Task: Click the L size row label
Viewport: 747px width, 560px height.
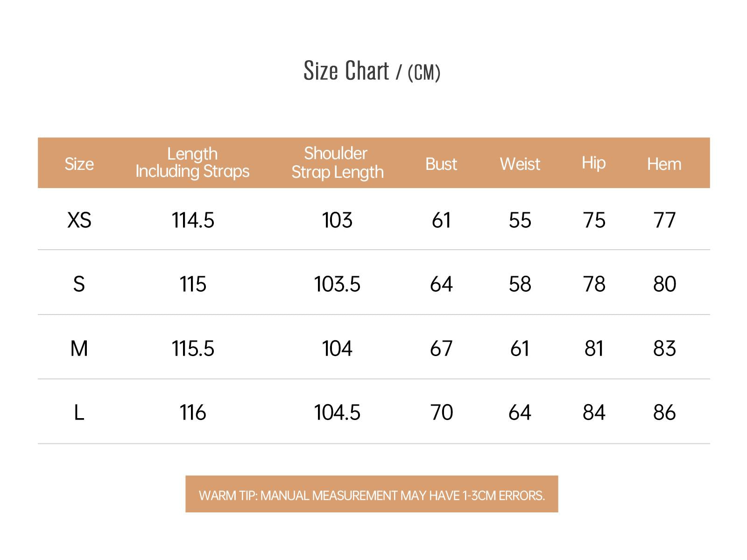Action: (x=79, y=412)
